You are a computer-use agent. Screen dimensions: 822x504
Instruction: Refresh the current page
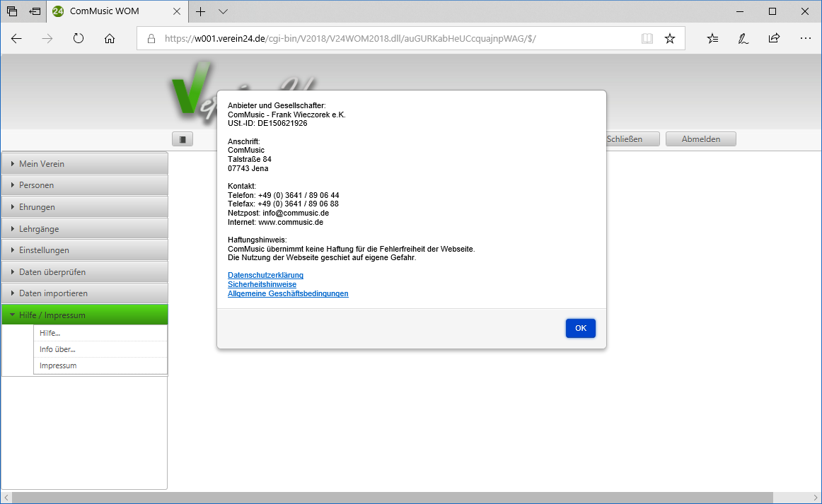tap(78, 38)
